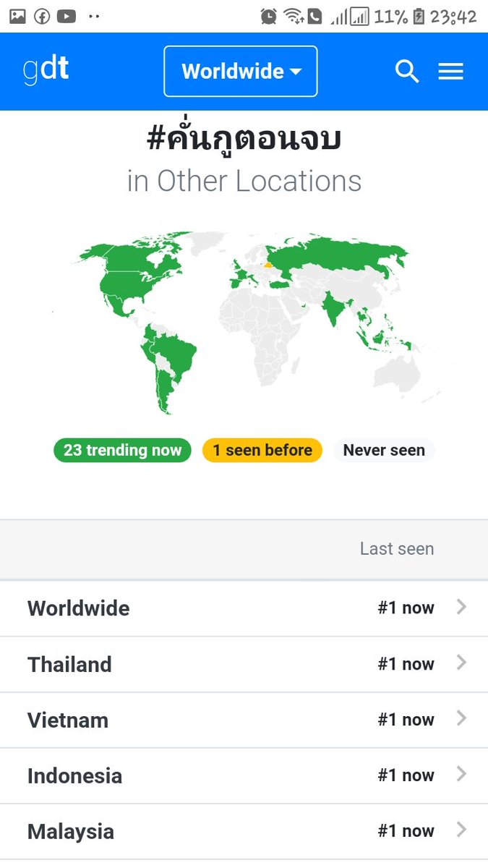Select the Last seen column header
The width and height of the screenshot is (488, 868).
coord(397,549)
